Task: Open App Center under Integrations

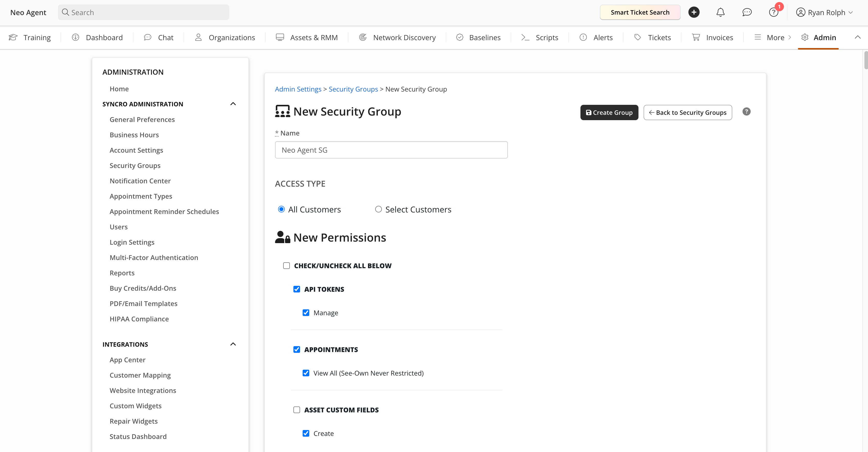Action: point(127,360)
